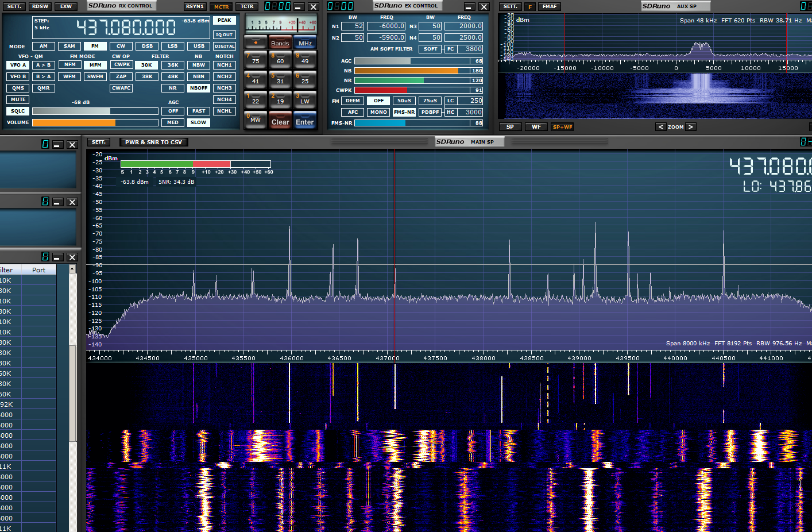Image resolution: width=812 pixels, height=532 pixels.
Task: Click the ZAP button
Action: 121,76
